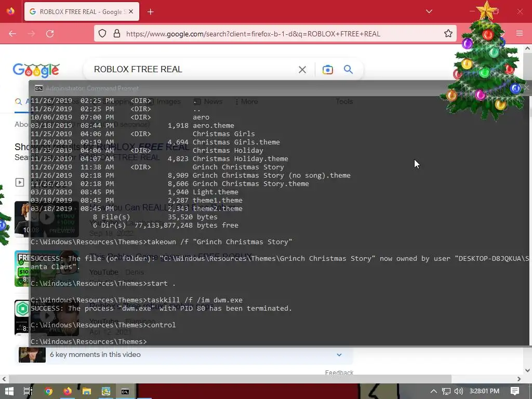Click the Google search magnifier button
This screenshot has height=399, width=532.
(x=348, y=69)
